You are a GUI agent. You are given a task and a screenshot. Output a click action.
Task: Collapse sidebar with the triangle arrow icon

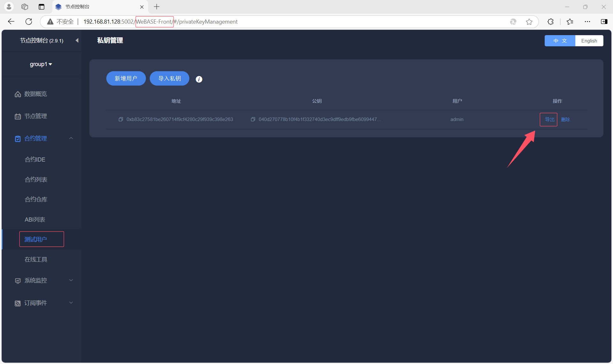[77, 40]
